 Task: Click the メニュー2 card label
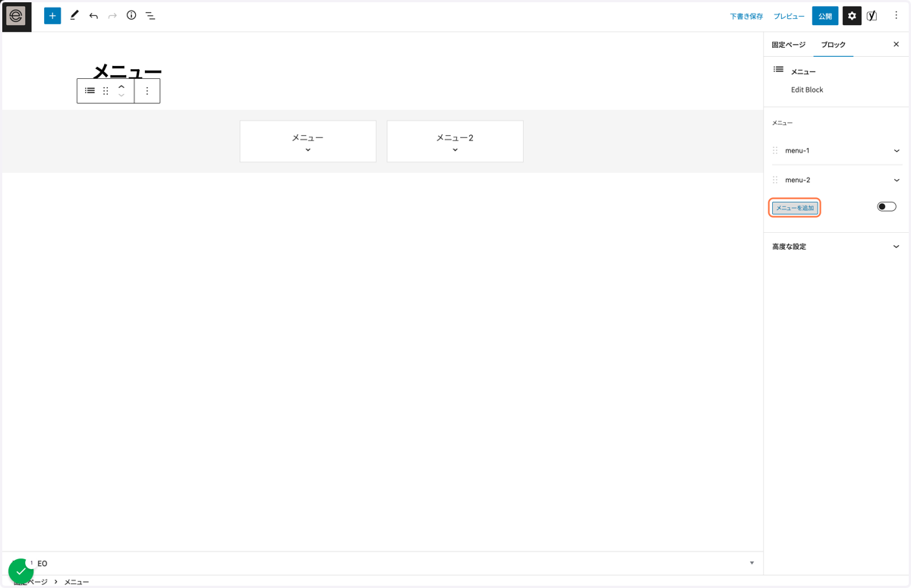click(455, 138)
